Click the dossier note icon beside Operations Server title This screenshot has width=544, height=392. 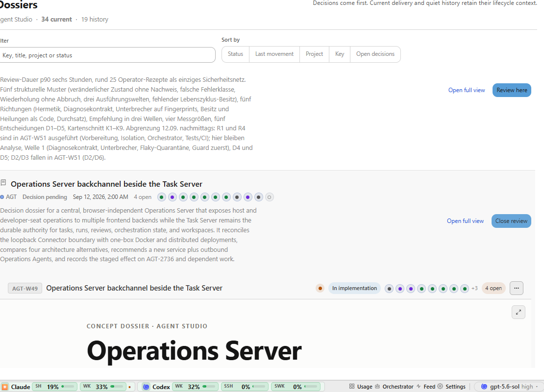click(3, 182)
